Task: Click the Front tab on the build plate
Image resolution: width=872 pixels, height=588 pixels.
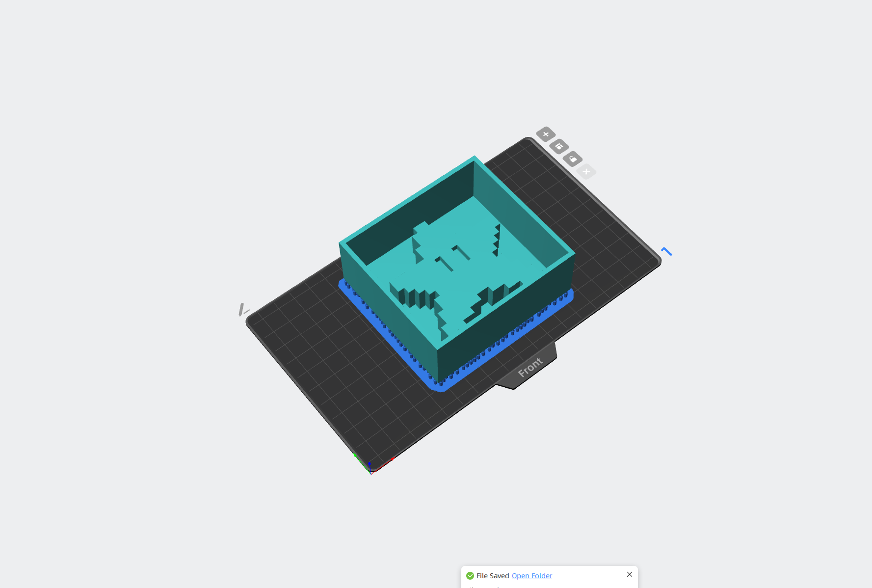Action: coord(530,367)
